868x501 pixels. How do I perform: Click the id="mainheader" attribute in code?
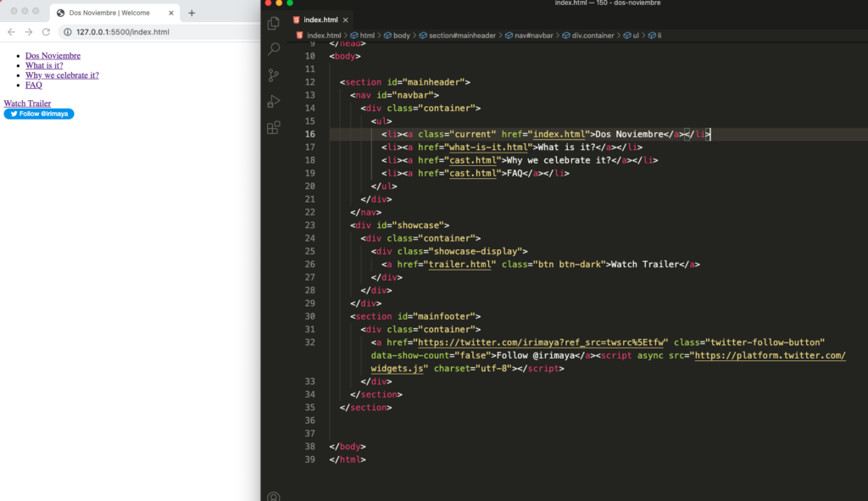tap(426, 82)
